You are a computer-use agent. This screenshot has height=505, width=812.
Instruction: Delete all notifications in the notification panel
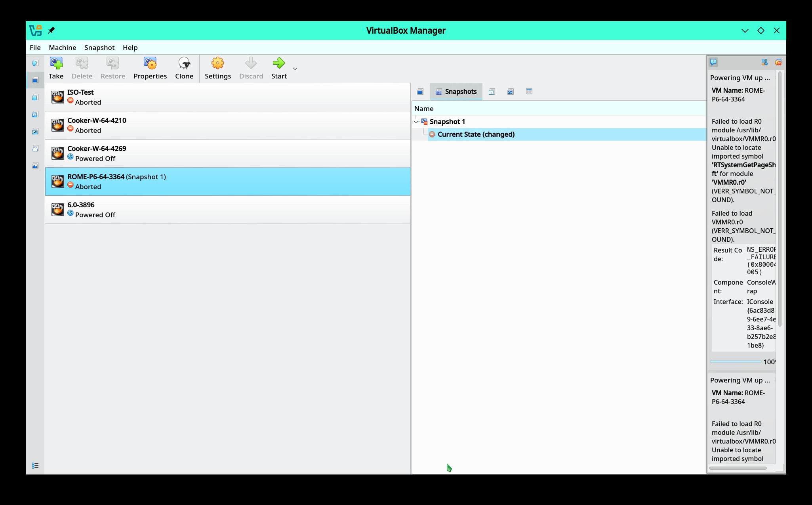tap(778, 62)
